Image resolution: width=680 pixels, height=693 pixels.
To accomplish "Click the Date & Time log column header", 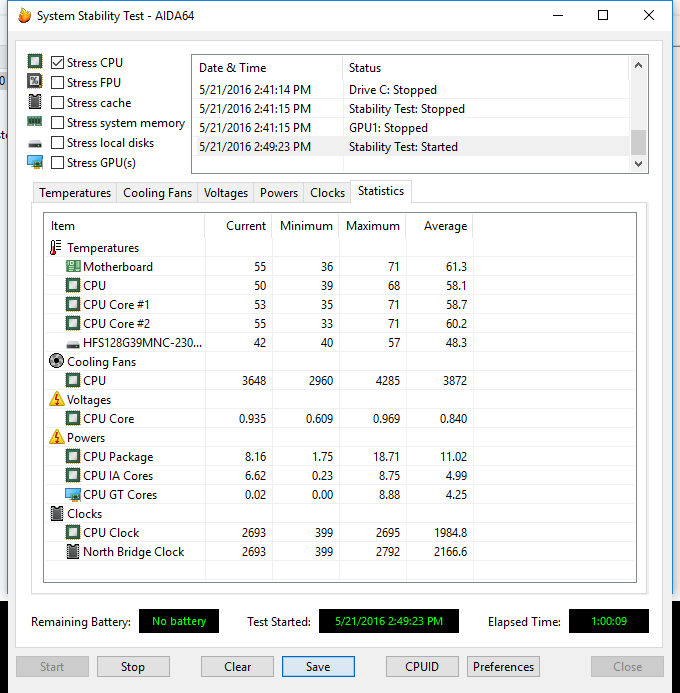I will click(268, 68).
